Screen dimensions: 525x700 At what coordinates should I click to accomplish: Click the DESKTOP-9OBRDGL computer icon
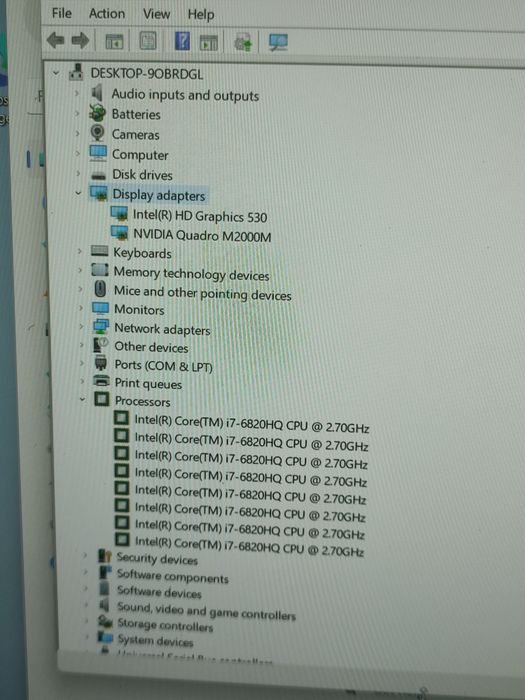pos(76,72)
